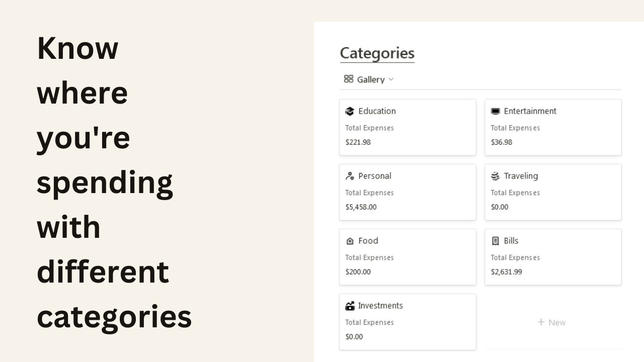Click the Education graduation cap icon

tap(350, 111)
